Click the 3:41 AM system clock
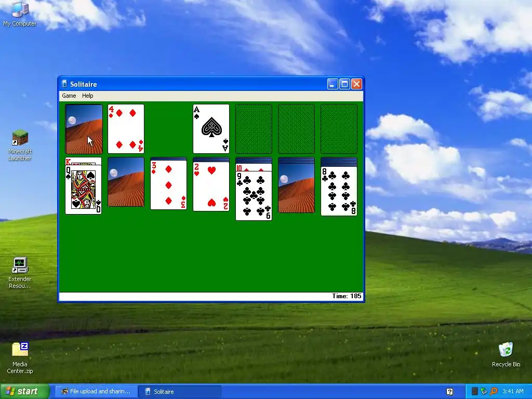Image resolution: width=532 pixels, height=399 pixels. point(513,391)
